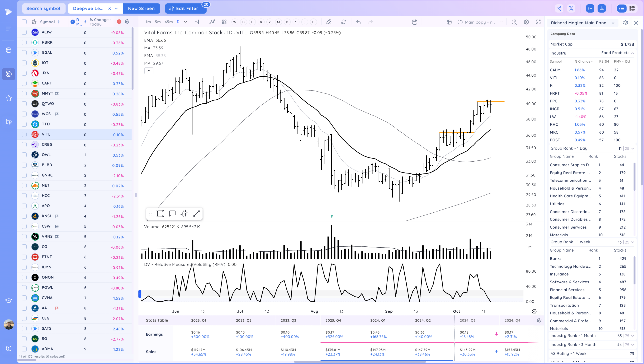Open fullscreen chart view icon
Image resolution: width=644 pixels, height=364 pixels.
(538, 22)
